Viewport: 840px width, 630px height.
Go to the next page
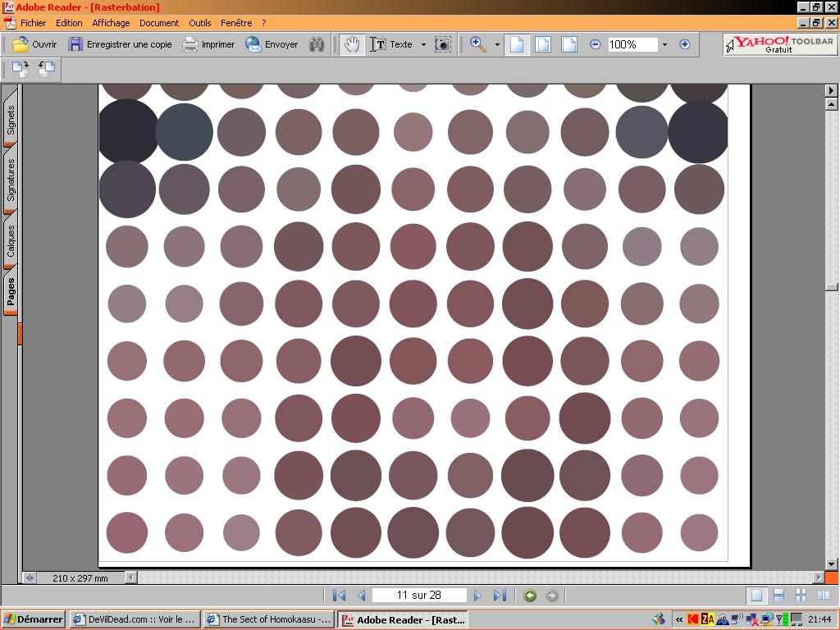pyautogui.click(x=477, y=596)
